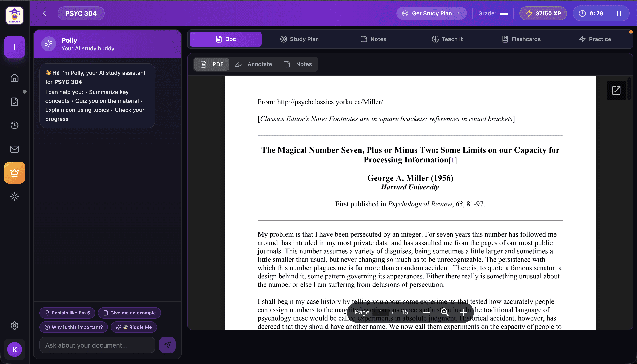Click the plus new item sidebar button
Image resolution: width=637 pixels, height=364 pixels.
coord(15,47)
